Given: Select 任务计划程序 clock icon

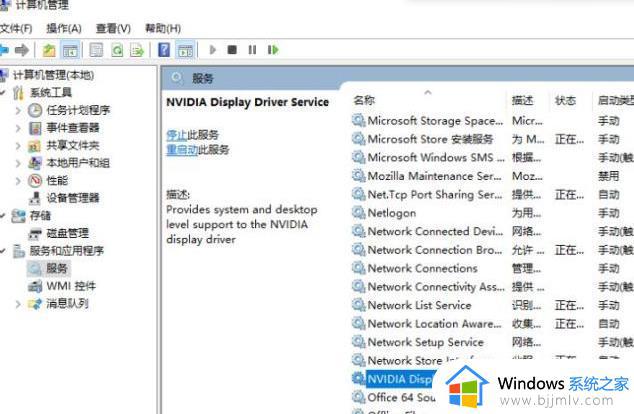Looking at the screenshot, I should coord(35,110).
